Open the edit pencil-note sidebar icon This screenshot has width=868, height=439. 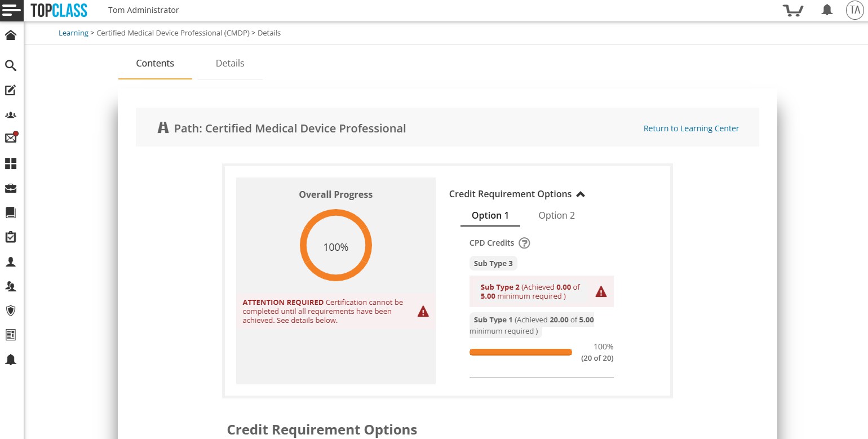[x=11, y=90]
